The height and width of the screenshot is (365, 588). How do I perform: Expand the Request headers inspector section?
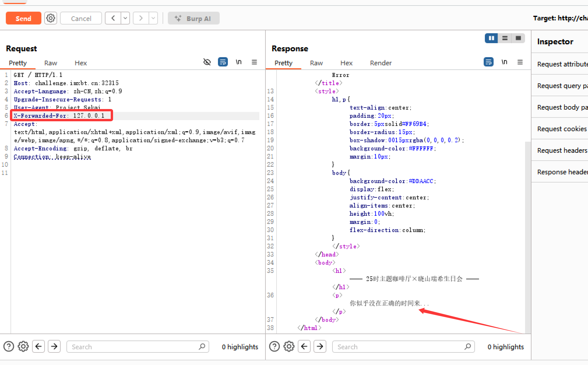point(562,150)
